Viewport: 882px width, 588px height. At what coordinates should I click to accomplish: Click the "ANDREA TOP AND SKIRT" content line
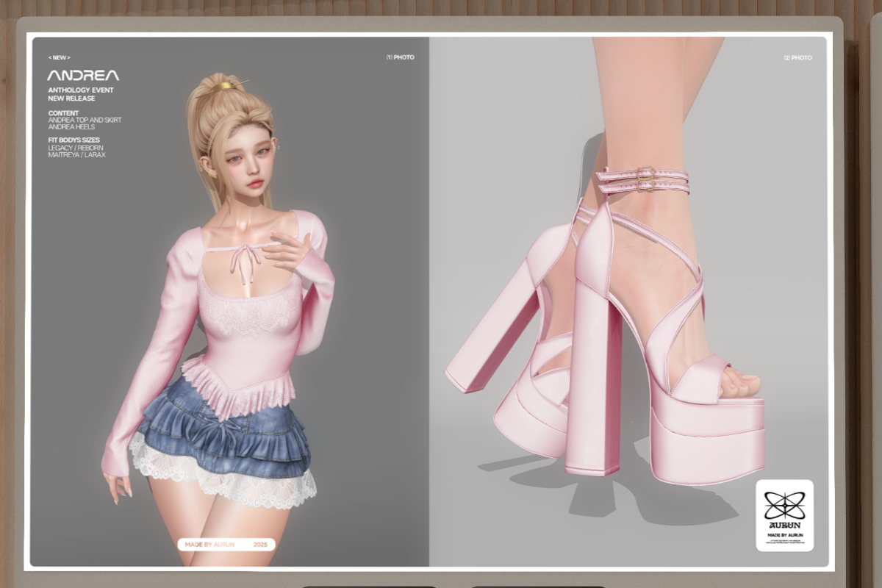coord(85,120)
